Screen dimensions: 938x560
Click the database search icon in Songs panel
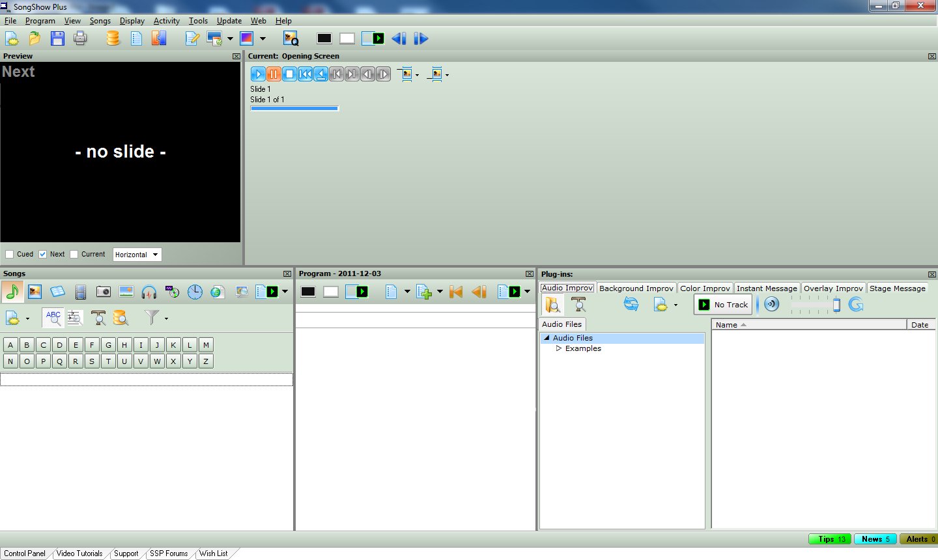[121, 318]
